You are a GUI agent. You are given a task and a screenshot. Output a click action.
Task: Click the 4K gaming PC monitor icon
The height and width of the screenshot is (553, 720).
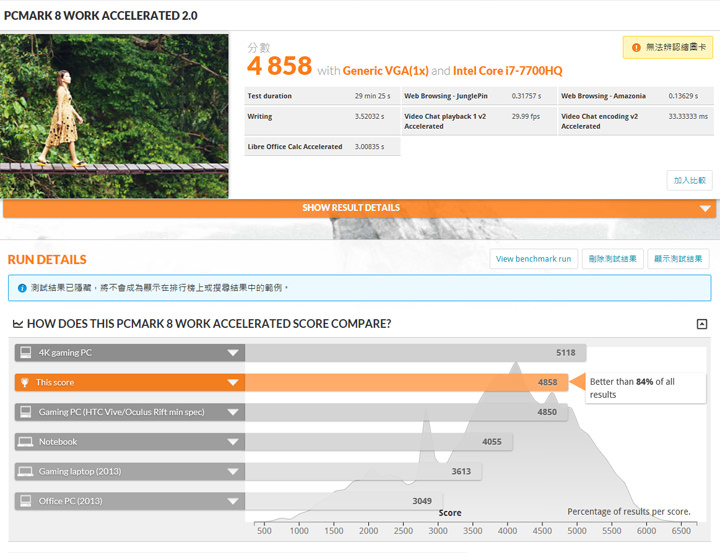(x=26, y=353)
